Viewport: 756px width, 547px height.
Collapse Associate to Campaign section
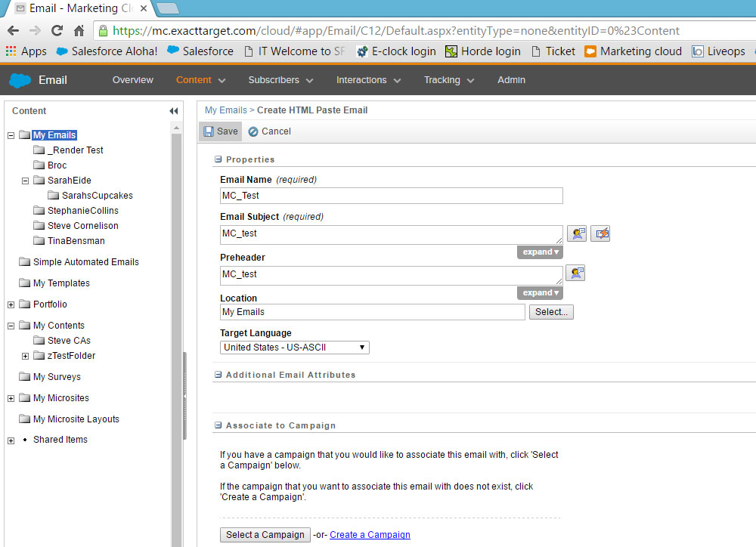(x=218, y=425)
